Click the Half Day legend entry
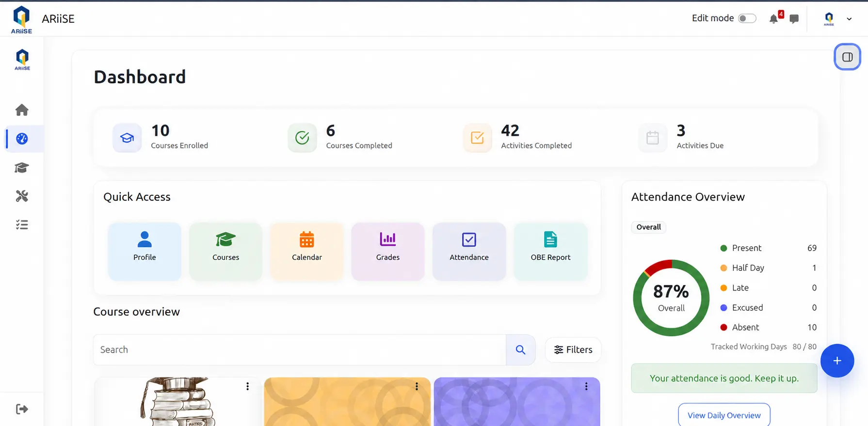Image resolution: width=868 pixels, height=426 pixels. click(768, 268)
